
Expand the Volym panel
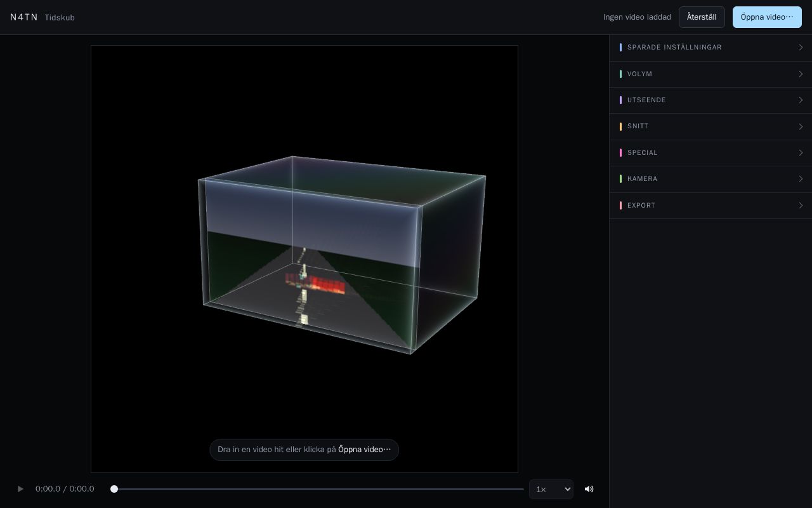point(710,74)
